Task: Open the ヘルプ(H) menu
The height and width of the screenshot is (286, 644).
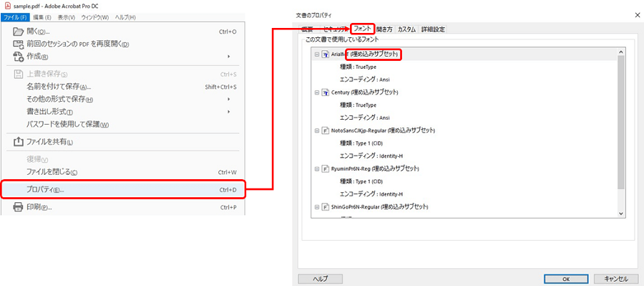Action: coord(125,17)
